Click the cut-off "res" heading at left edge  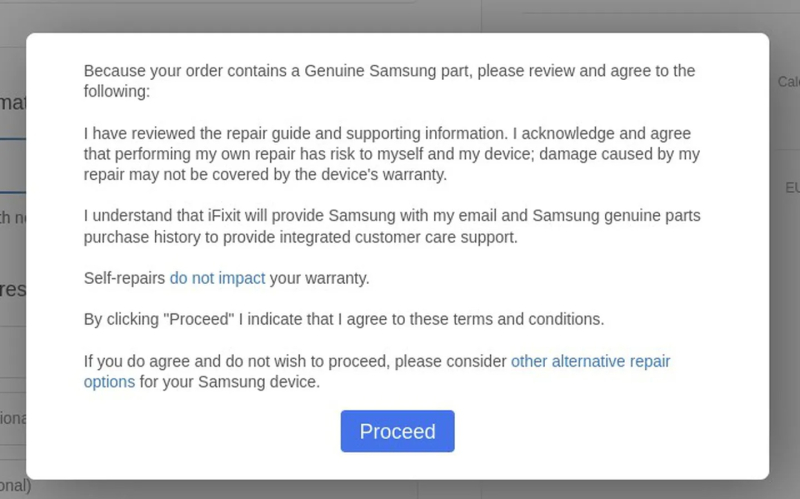pos(12,290)
